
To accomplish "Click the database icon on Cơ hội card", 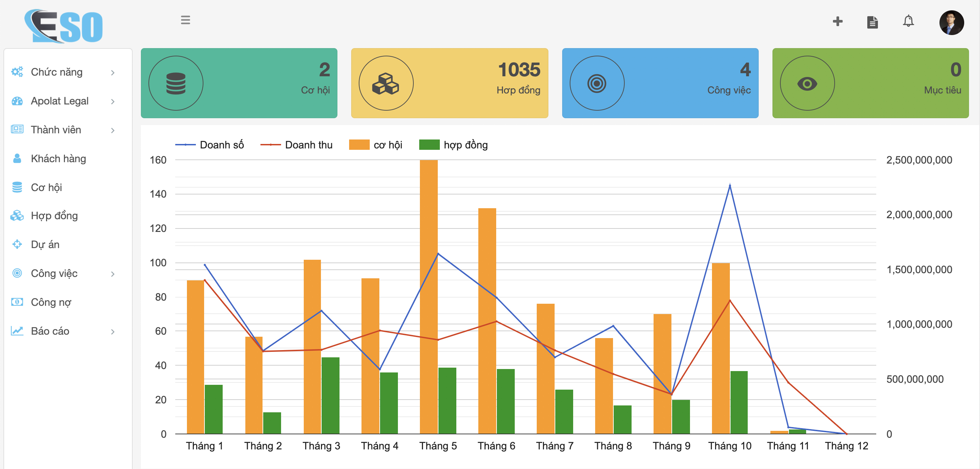I will point(176,83).
